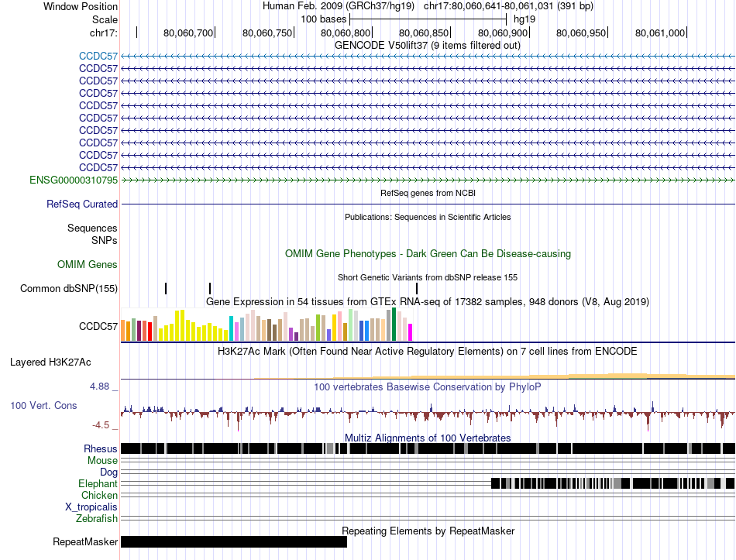736x560 pixels.
Task: Click the magenta bar in GTEx chart
Action: (411, 332)
